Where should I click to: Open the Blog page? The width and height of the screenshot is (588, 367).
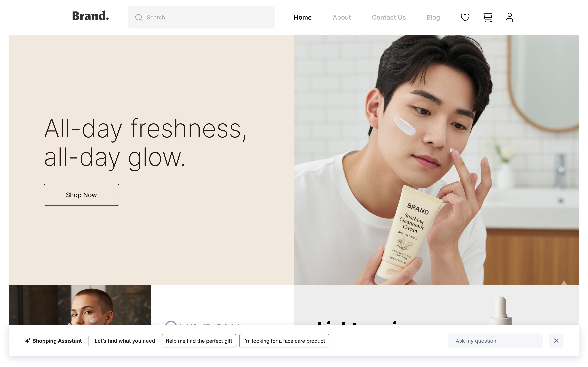click(433, 17)
